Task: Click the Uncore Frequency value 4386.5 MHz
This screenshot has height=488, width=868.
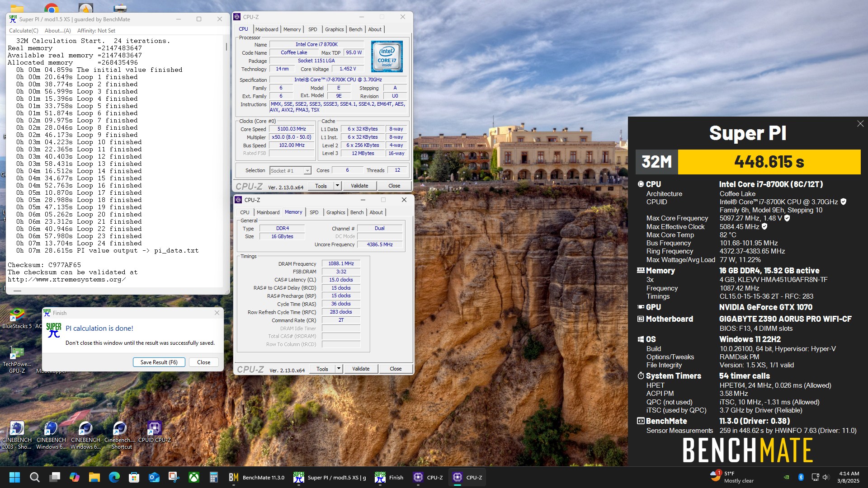Action: [380, 244]
